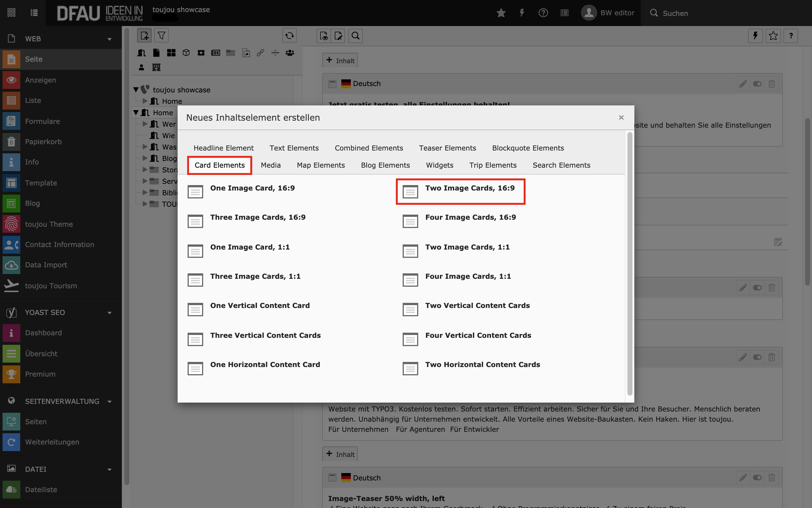The height and width of the screenshot is (508, 812).
Task: Open the Übersicht module
Action: point(61,353)
